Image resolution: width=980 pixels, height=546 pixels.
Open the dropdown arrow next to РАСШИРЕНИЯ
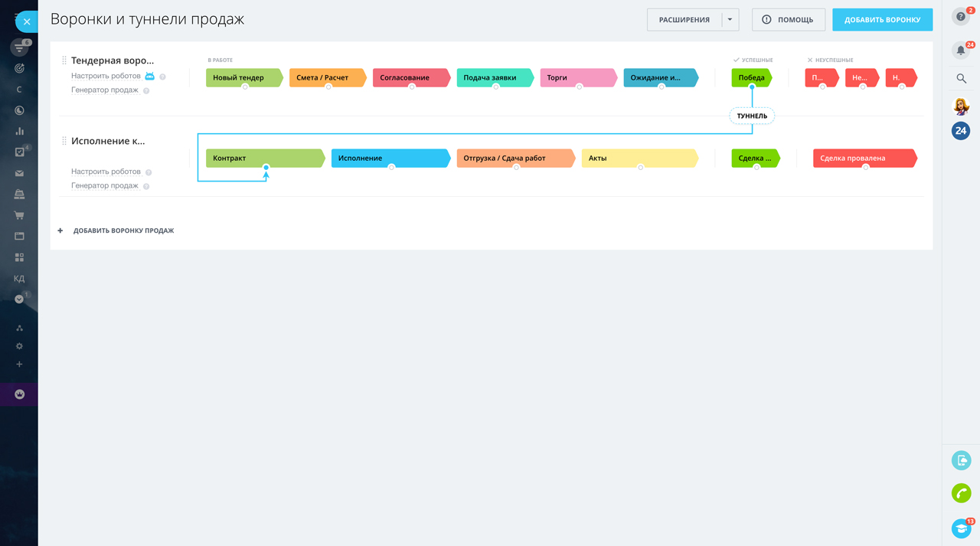click(x=730, y=20)
